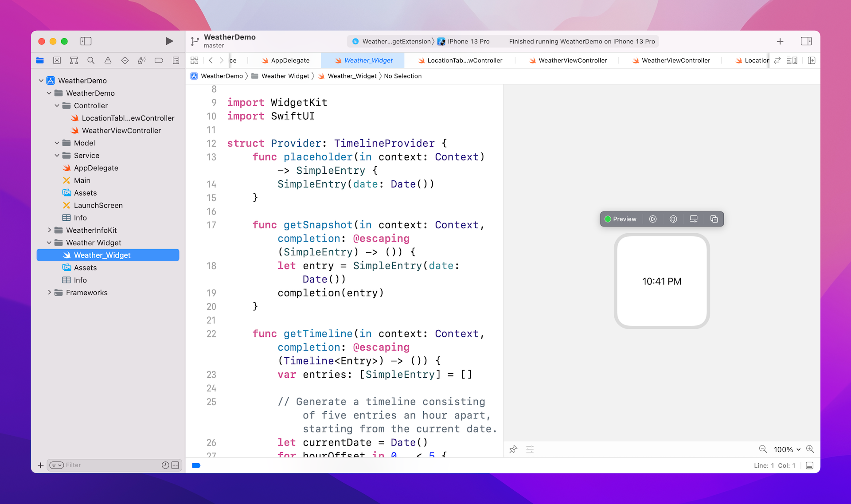Toggle the left navigator sidebar
The height and width of the screenshot is (504, 851).
tap(86, 41)
